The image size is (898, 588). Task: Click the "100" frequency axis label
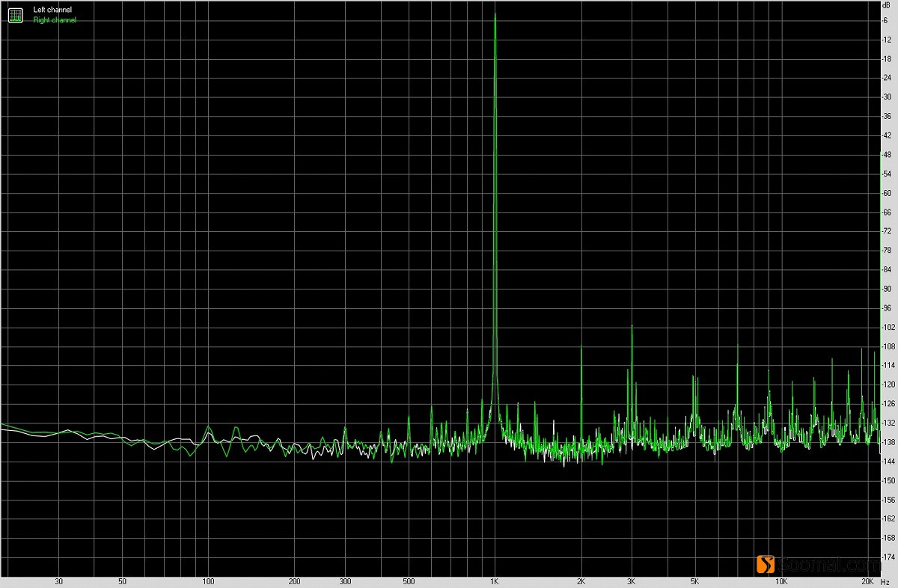pos(208,581)
